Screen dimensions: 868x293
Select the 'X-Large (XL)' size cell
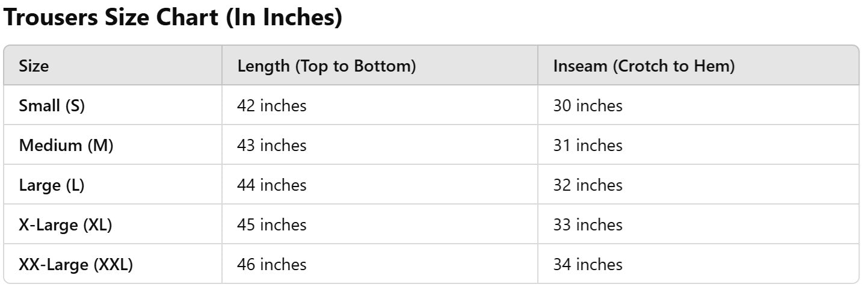pyautogui.click(x=66, y=225)
